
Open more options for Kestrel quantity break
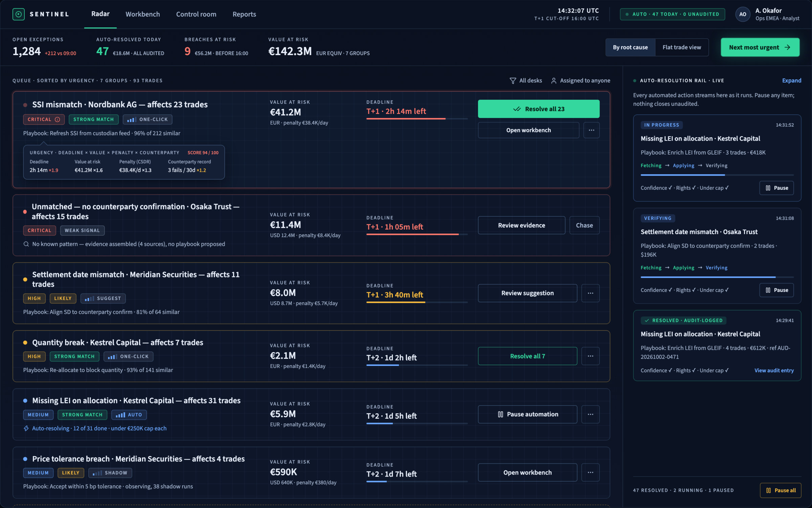(590, 356)
